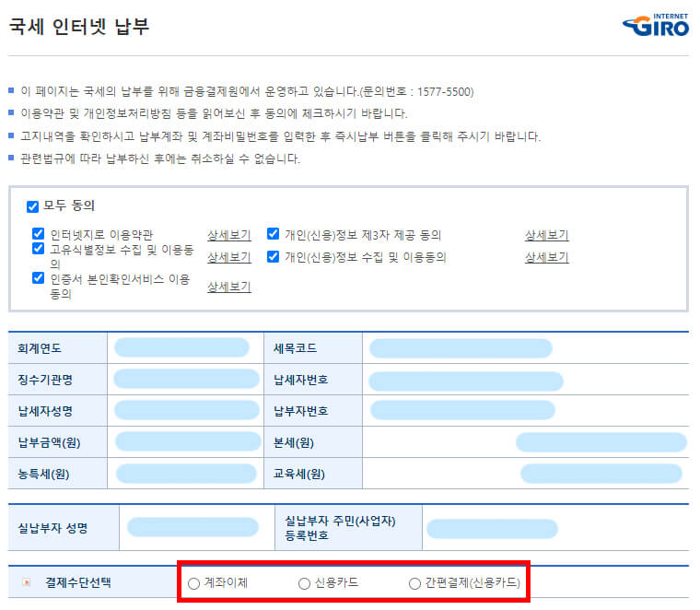This screenshot has height=610, width=700.
Task: Click the icon beside 결제수단선택
Action: pyautogui.click(x=27, y=582)
